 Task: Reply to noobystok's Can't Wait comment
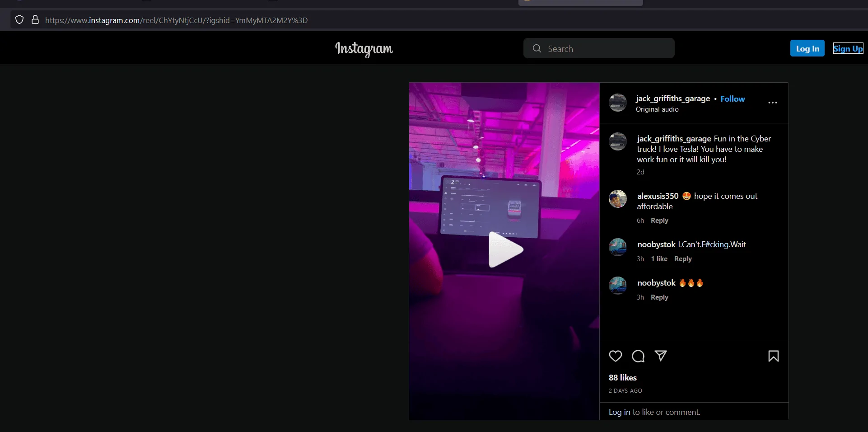click(683, 259)
